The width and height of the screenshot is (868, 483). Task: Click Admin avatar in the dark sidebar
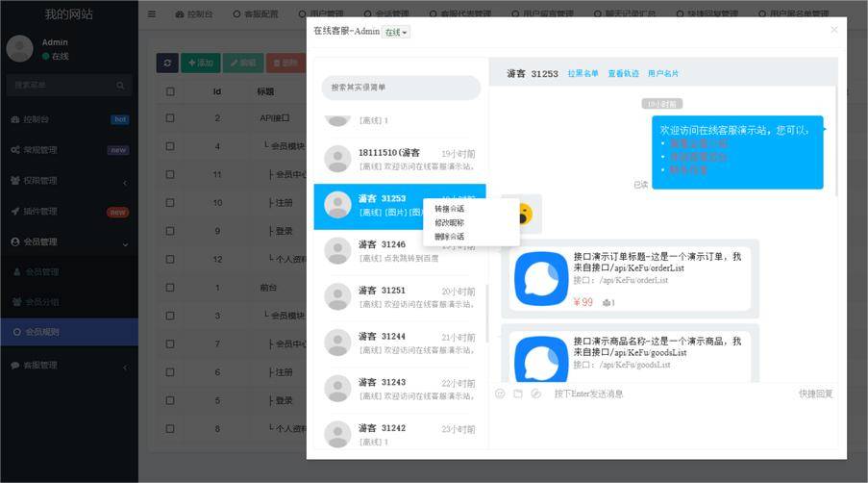coord(19,49)
